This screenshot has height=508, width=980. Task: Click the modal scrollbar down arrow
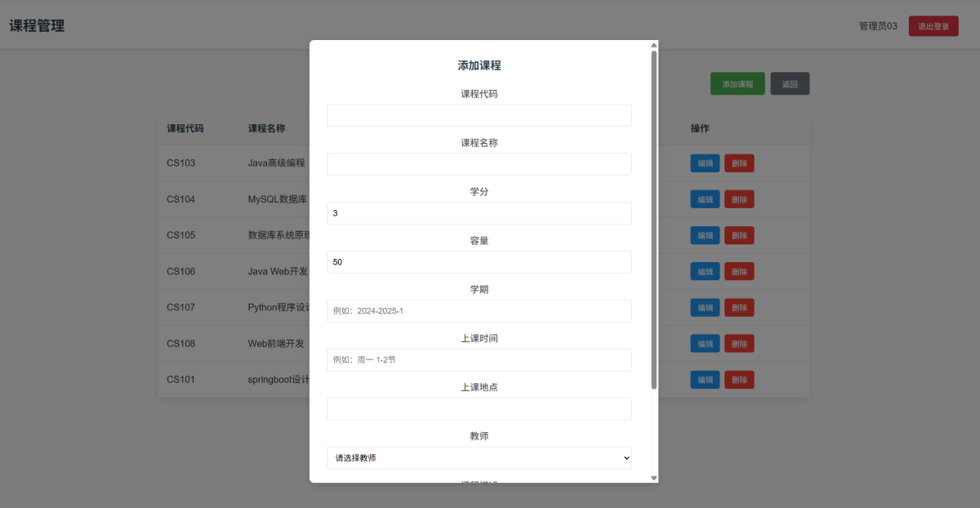click(653, 478)
